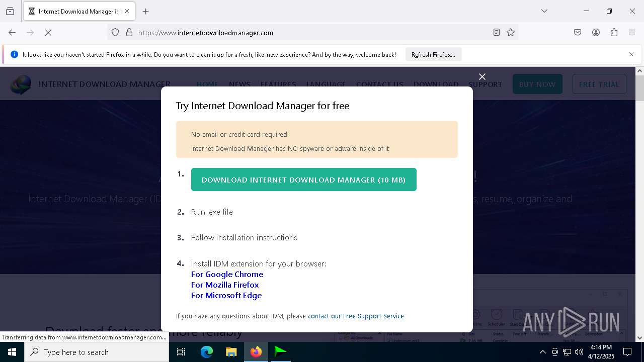Click the IDM globe logo
Screen dimensions: 644x362
point(21,84)
